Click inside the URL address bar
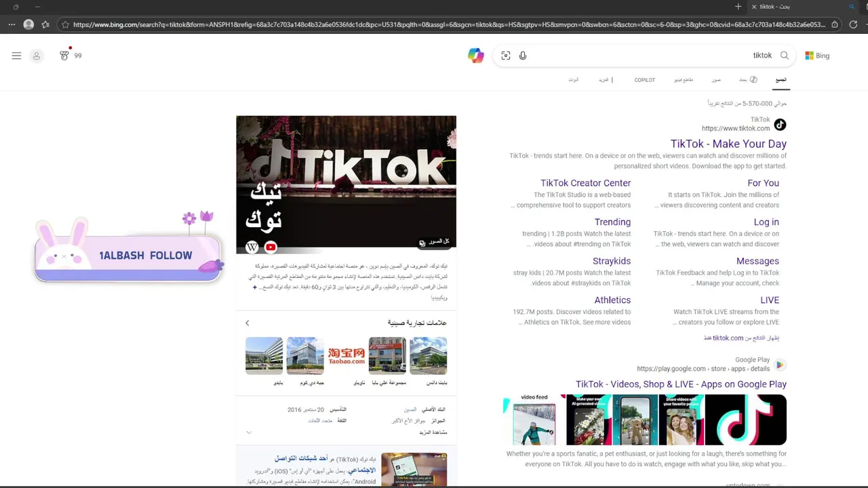Image resolution: width=868 pixels, height=488 pixels. point(448,24)
